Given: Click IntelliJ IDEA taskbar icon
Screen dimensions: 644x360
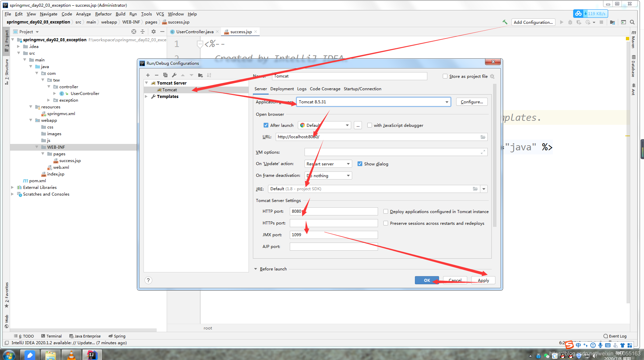Looking at the screenshot, I should (92, 355).
